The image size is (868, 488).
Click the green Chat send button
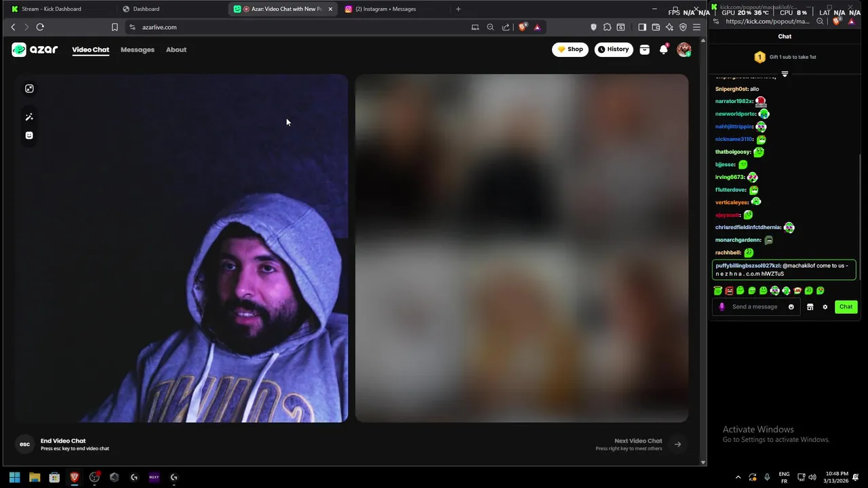click(x=846, y=307)
